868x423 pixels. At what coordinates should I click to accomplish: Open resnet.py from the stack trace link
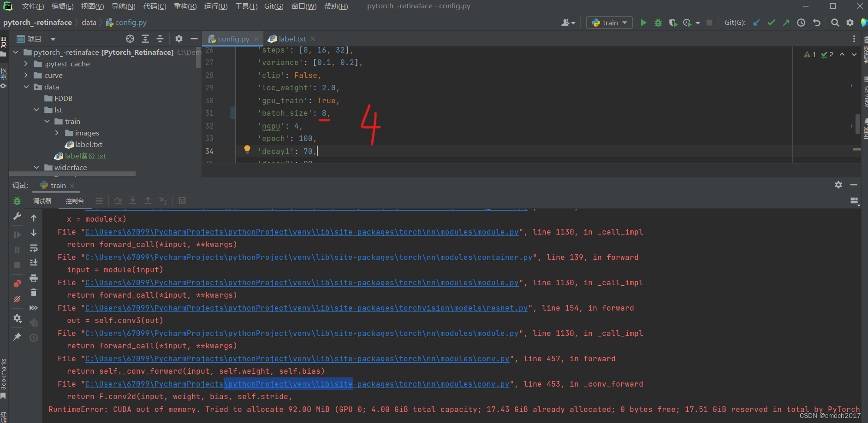[305, 308]
